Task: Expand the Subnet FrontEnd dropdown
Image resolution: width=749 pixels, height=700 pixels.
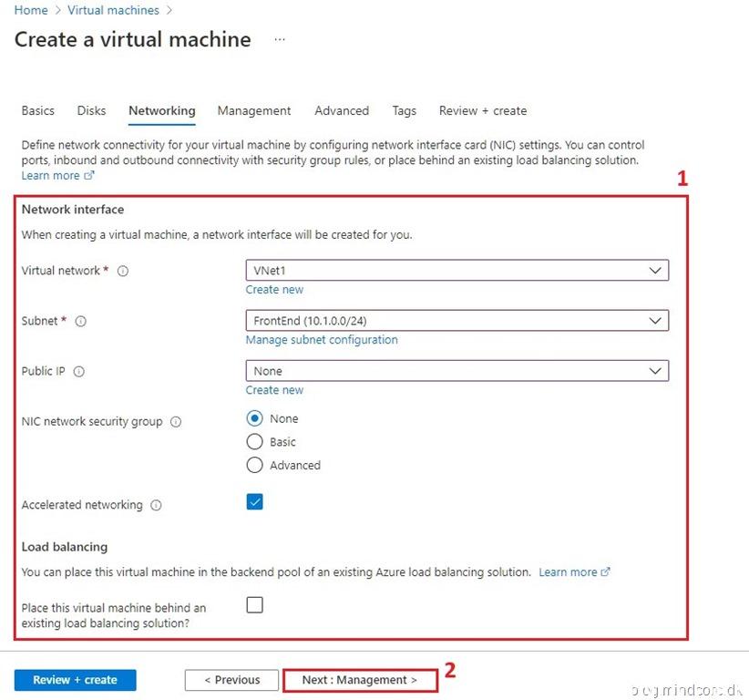Action: tap(457, 321)
